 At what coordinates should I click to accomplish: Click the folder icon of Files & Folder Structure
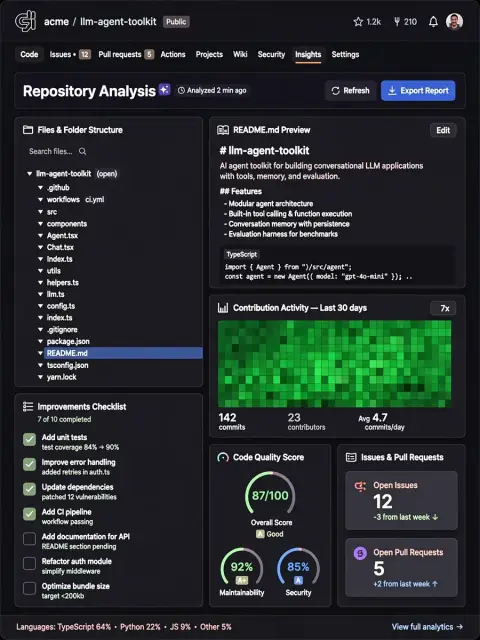point(28,130)
